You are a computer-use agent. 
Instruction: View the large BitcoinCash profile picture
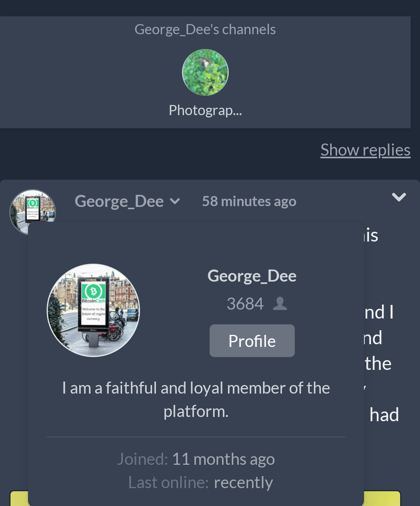[x=93, y=310]
